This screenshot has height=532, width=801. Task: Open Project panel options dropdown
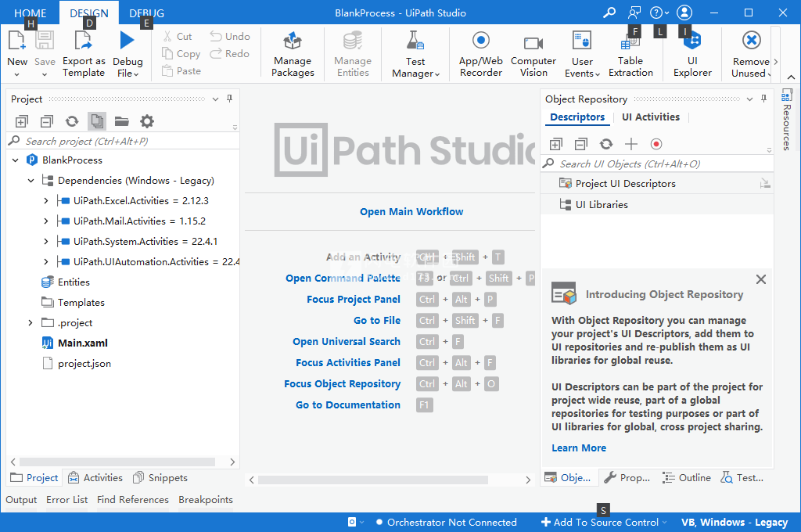click(x=216, y=99)
